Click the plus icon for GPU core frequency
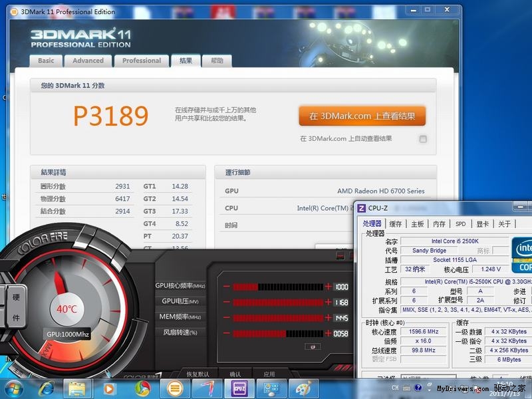 [x=328, y=287]
